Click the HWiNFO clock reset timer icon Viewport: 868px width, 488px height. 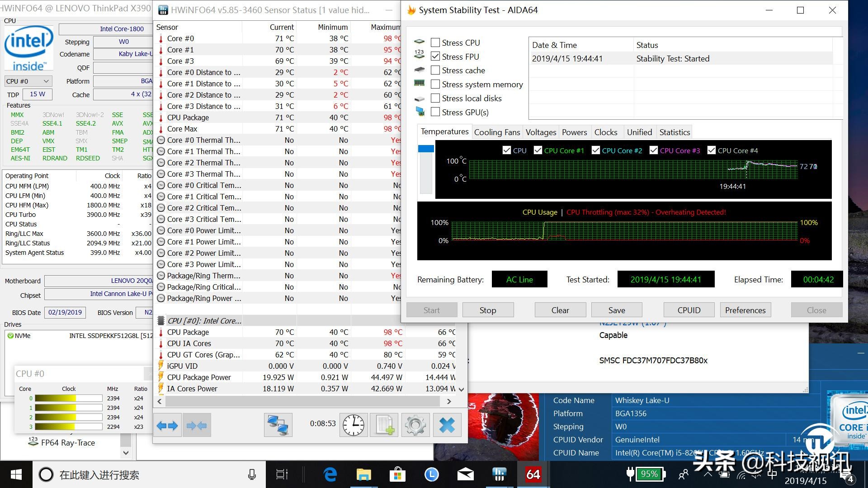[354, 425]
